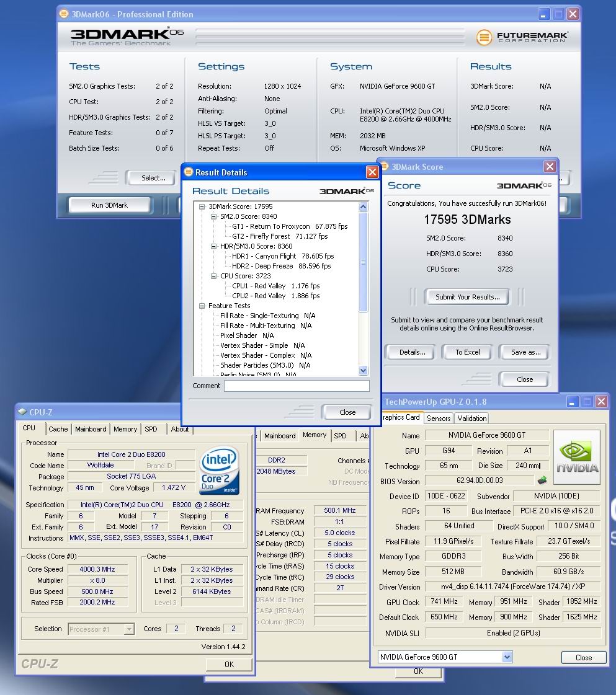Click the NVIDIA SLI Enabled (2 GPUs) field

click(x=513, y=633)
